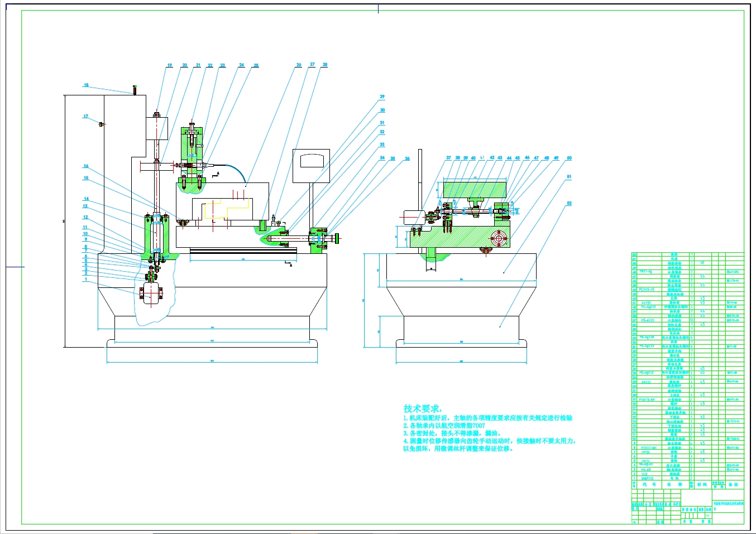Select requirement line 4 about 位移传感器

point(489,445)
